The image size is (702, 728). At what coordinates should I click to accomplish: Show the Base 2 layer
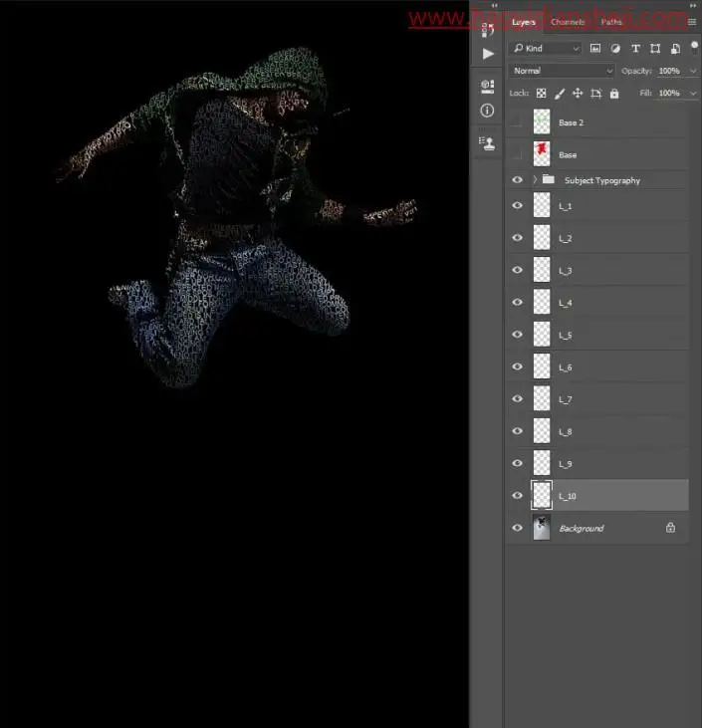pos(517,122)
